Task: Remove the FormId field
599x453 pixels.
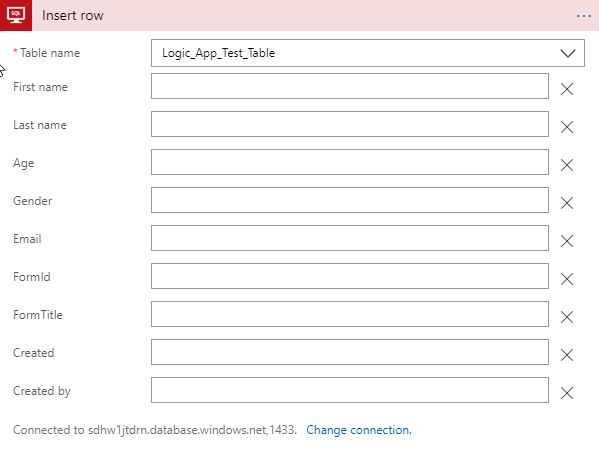Action: (x=567, y=279)
